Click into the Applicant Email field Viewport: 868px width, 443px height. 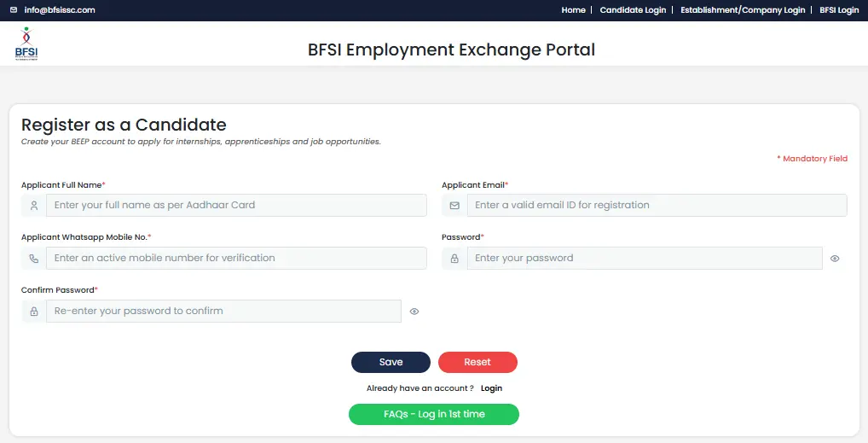pos(657,205)
